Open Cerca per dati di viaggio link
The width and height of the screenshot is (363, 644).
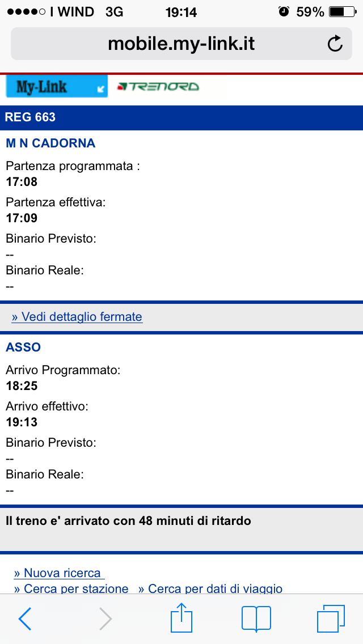click(210, 589)
